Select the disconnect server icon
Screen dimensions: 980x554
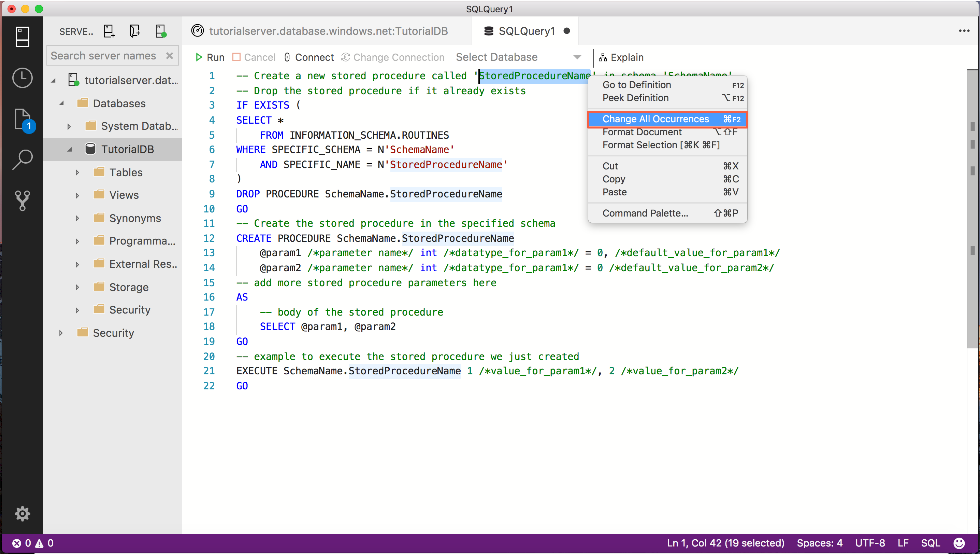point(159,31)
